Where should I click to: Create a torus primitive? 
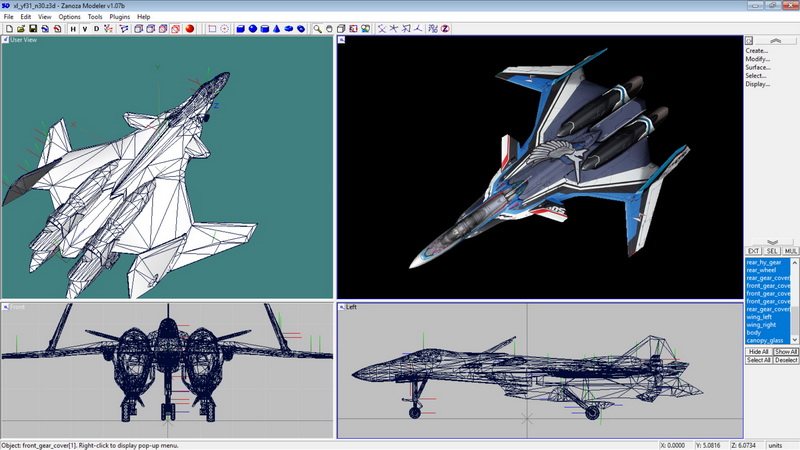point(289,29)
